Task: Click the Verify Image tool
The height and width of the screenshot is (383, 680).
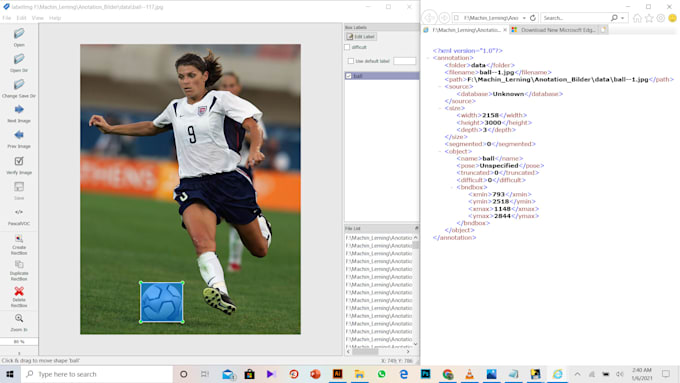Action: coord(19,161)
